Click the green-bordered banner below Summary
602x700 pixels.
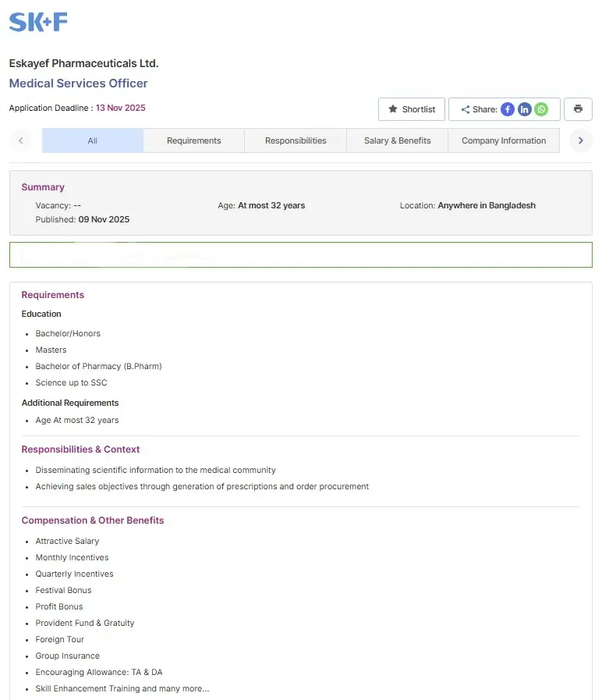(300, 255)
